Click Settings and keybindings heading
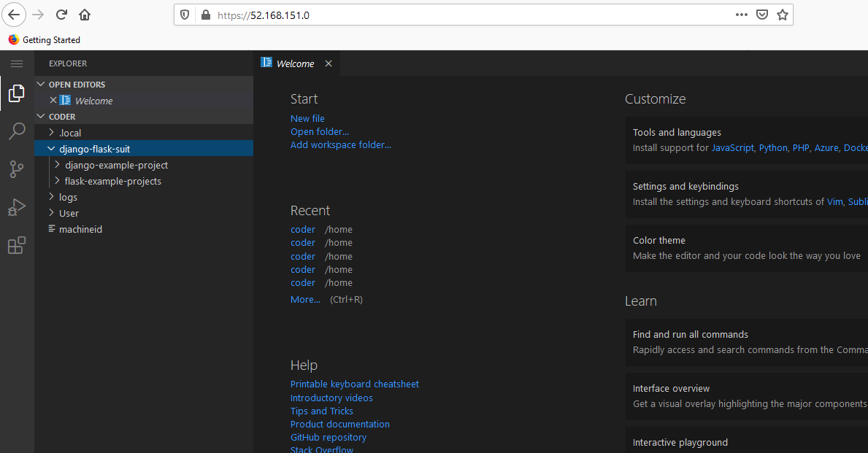Image resolution: width=868 pixels, height=453 pixels. coord(685,187)
